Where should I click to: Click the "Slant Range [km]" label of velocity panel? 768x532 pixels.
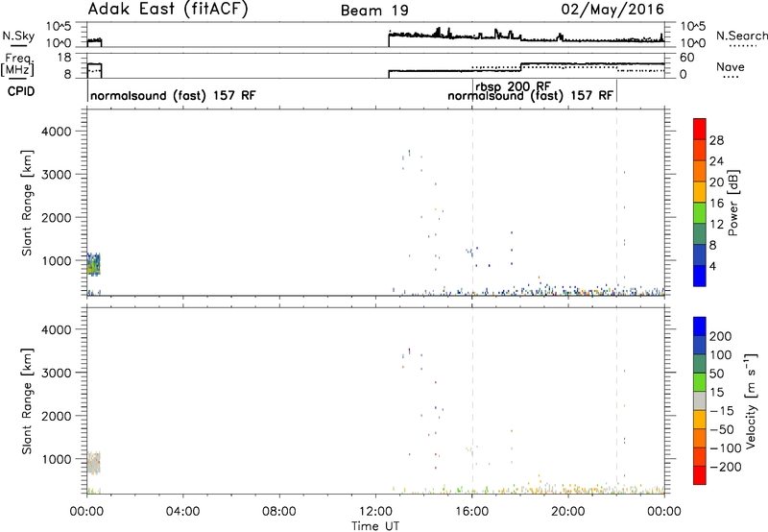27,401
